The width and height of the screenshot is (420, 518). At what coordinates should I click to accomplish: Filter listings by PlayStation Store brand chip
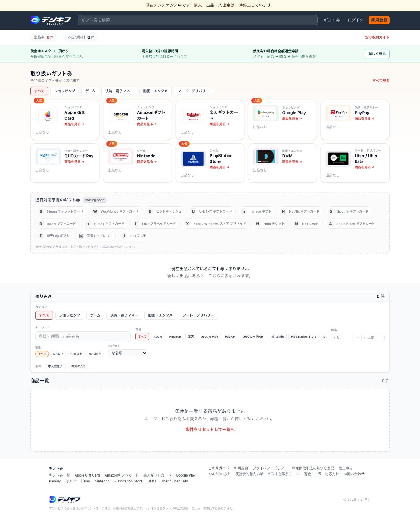tap(304, 337)
